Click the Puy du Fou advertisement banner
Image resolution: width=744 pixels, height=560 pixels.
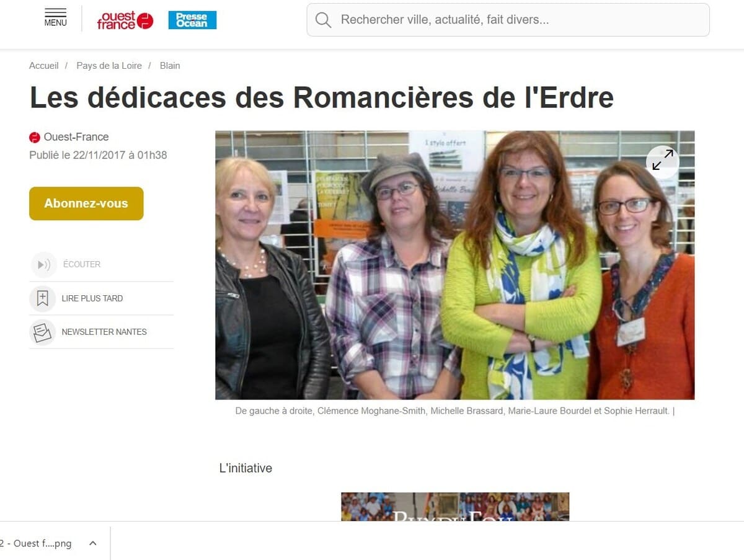455,507
